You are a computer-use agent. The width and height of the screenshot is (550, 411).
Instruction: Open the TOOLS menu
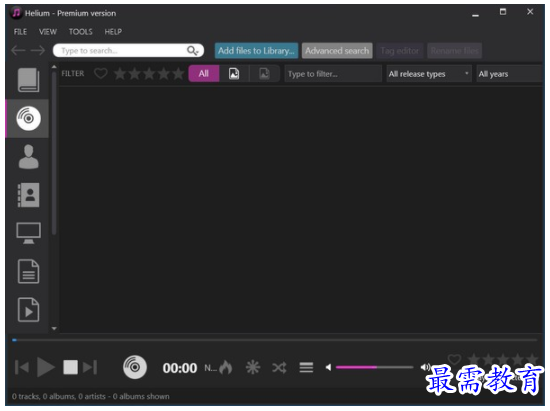tap(81, 32)
